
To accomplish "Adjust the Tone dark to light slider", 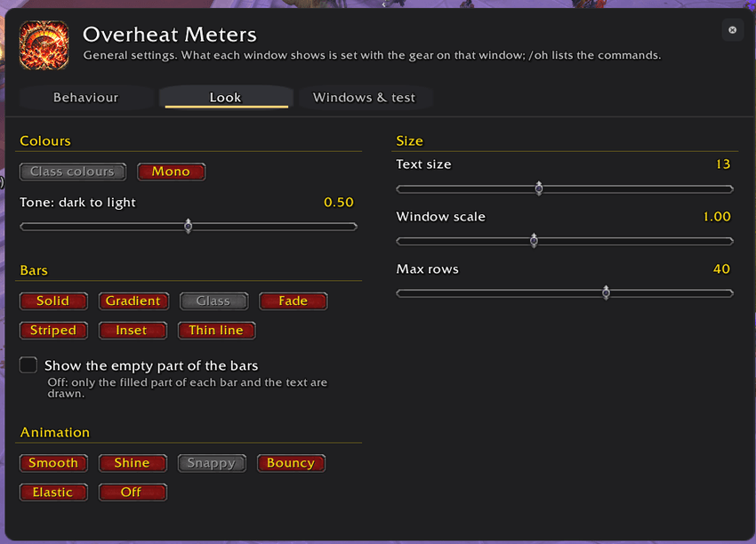I will coord(189,226).
